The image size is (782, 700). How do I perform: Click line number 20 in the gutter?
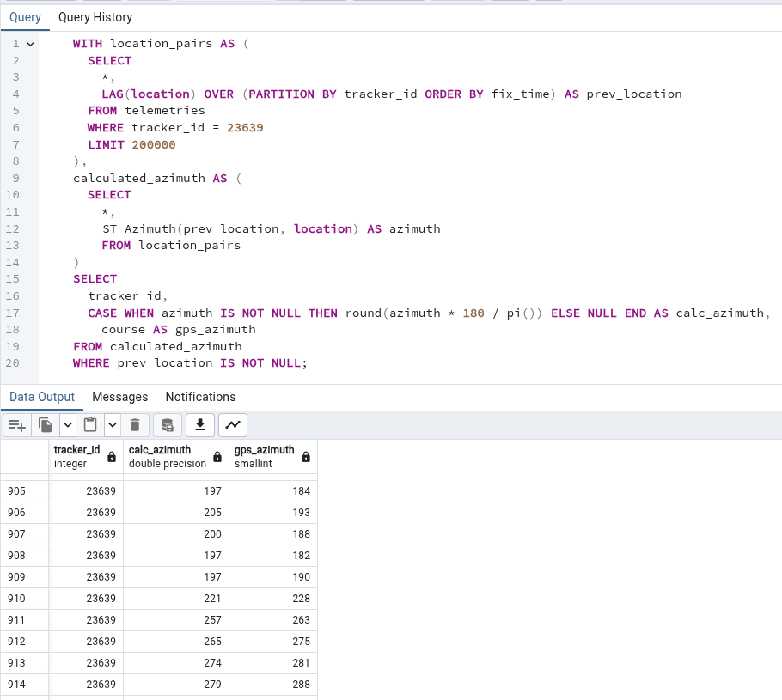point(13,363)
